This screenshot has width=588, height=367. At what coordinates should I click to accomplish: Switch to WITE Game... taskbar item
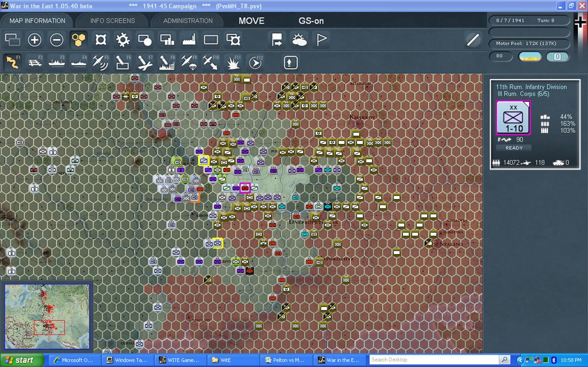(x=180, y=360)
